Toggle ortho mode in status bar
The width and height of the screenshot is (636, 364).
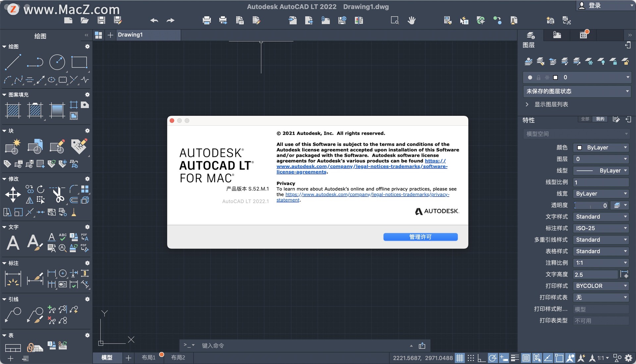click(x=481, y=358)
